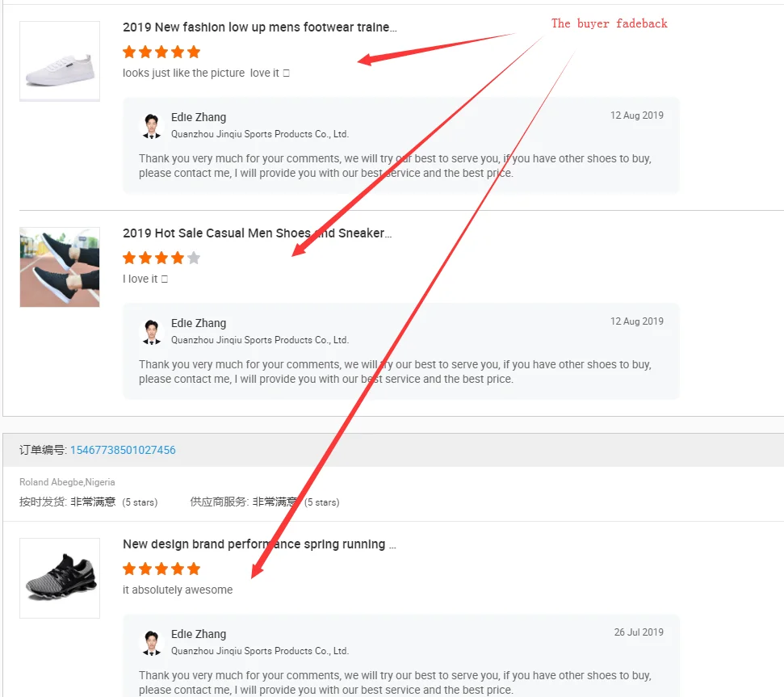The image size is (784, 697).
Task: Click company name in second seller reply
Action: tap(259, 340)
